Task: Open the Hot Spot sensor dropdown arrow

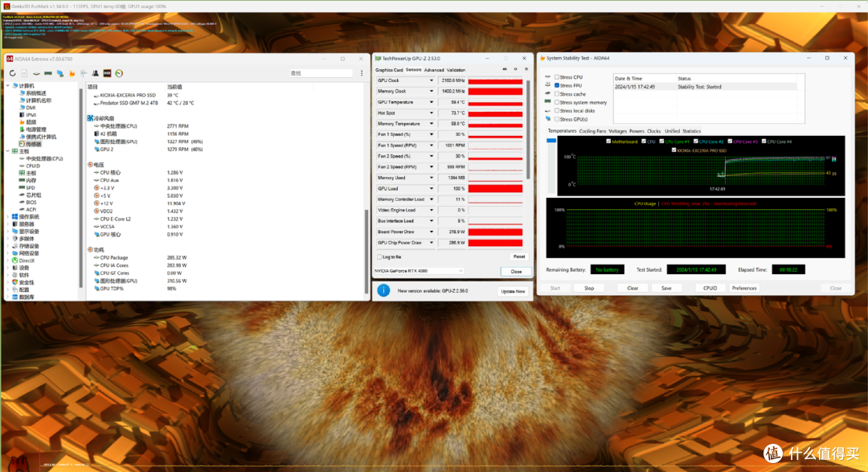Action: pyautogui.click(x=432, y=113)
